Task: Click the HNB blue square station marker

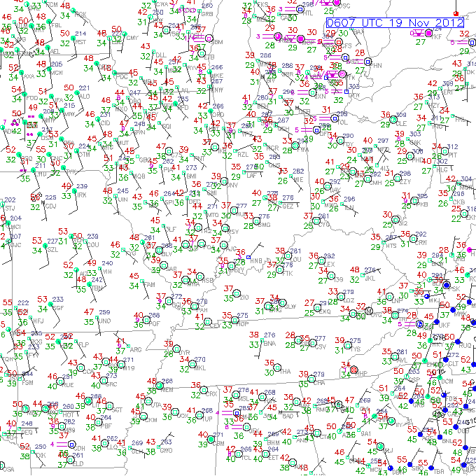Action: click(248, 257)
